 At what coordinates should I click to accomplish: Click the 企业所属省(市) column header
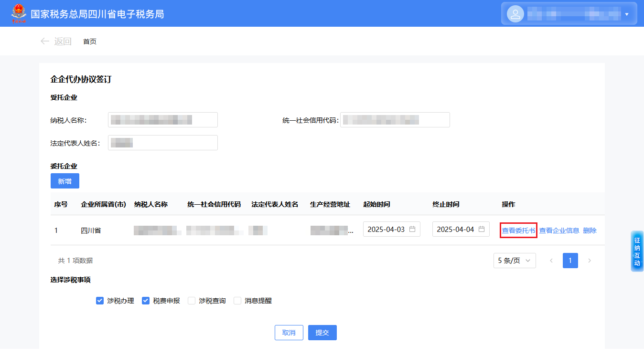[x=104, y=204]
